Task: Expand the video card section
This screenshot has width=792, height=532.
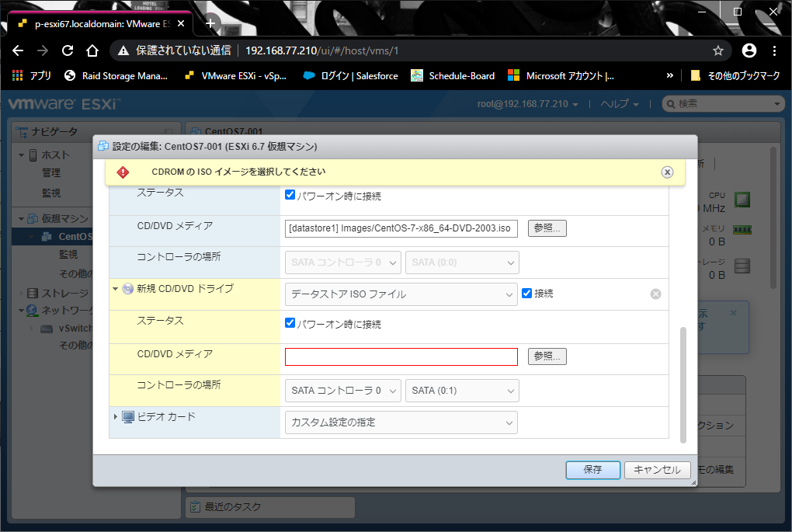Action: pos(115,417)
